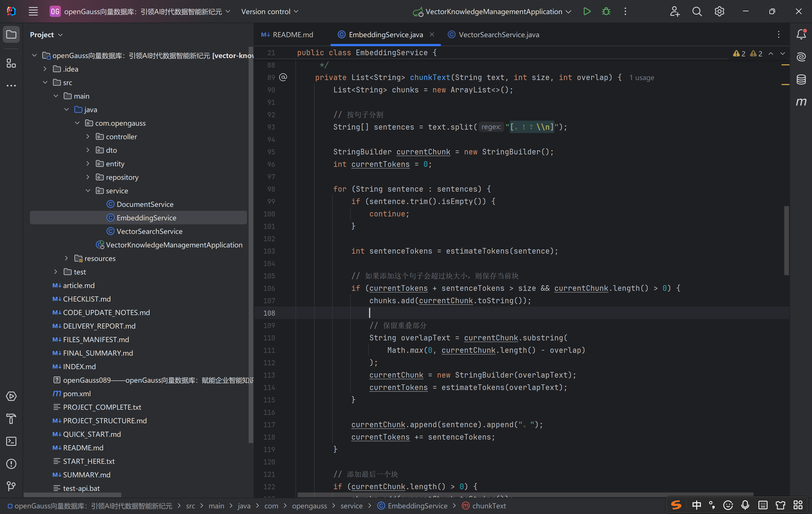
Task: Open the Problems tool window
Action: point(11,464)
